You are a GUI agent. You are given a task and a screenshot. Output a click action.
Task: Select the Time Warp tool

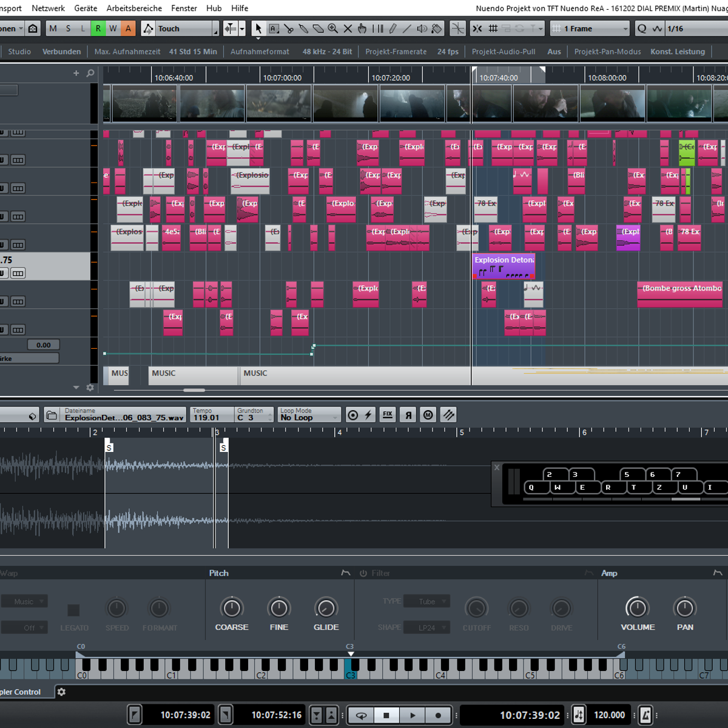tap(377, 29)
